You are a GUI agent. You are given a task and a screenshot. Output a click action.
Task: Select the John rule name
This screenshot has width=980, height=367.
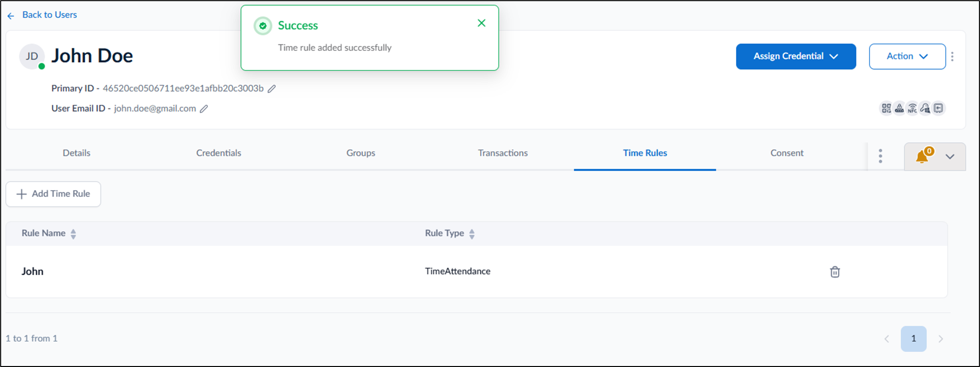coord(32,271)
